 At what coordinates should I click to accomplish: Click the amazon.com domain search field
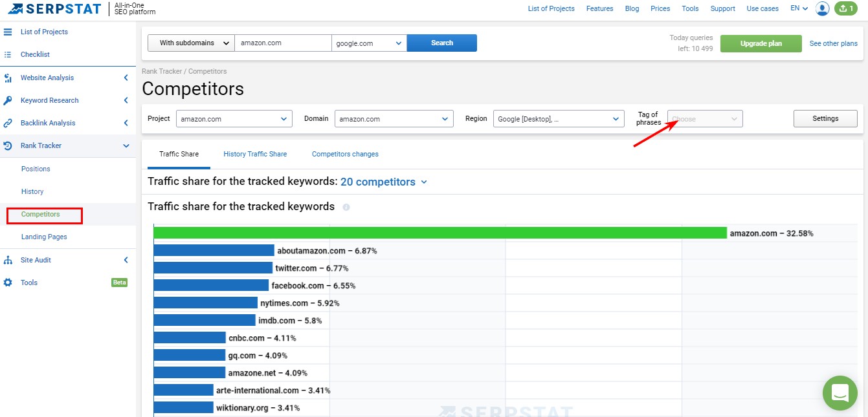[x=283, y=43]
